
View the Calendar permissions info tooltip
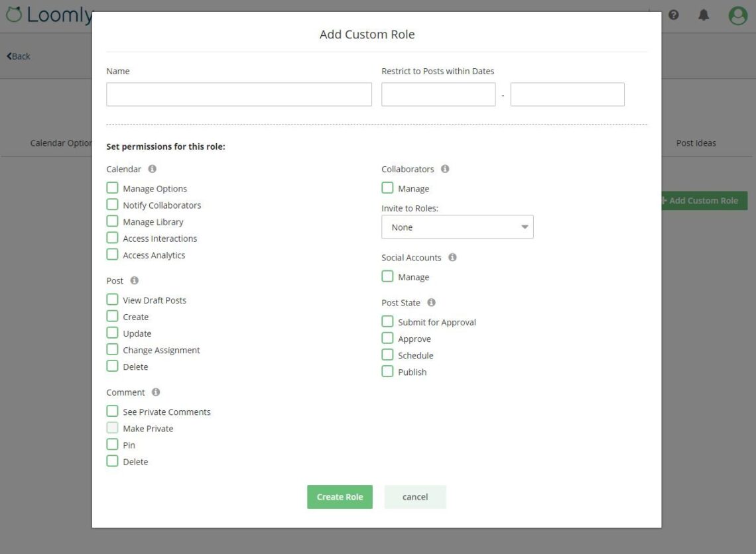[x=151, y=168]
